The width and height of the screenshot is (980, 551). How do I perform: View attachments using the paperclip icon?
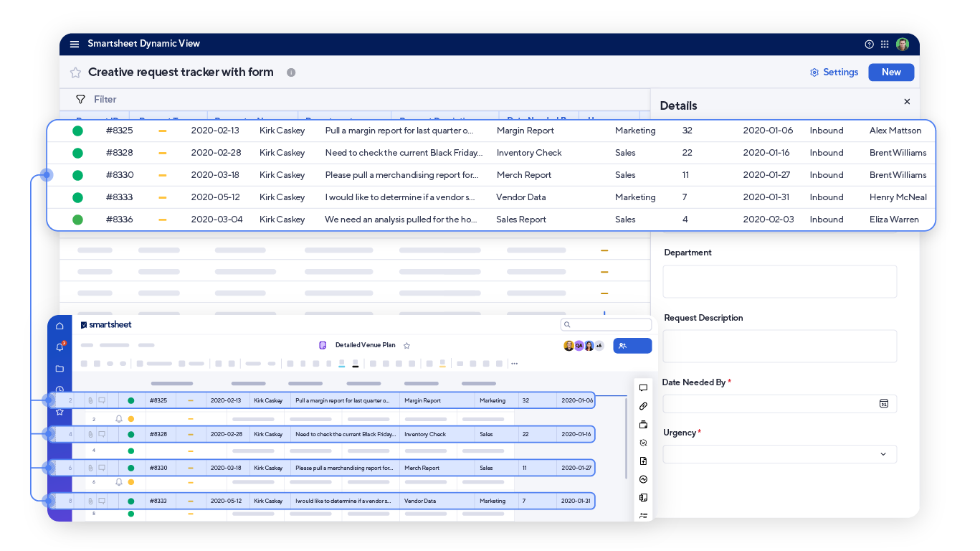[x=643, y=406]
